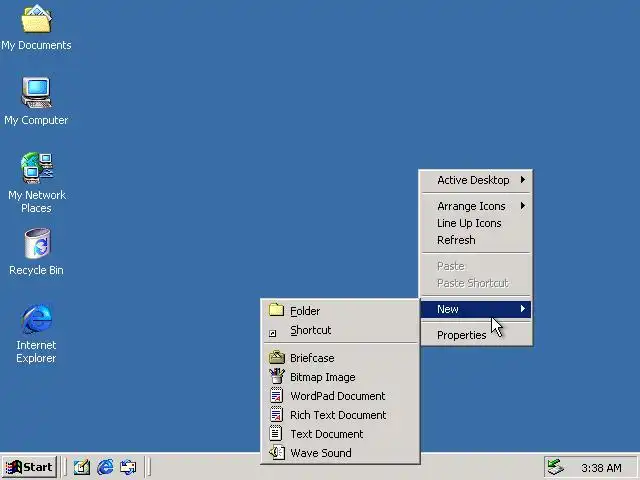
Task: Create a new Shortcut from submenu
Action: pos(341,330)
